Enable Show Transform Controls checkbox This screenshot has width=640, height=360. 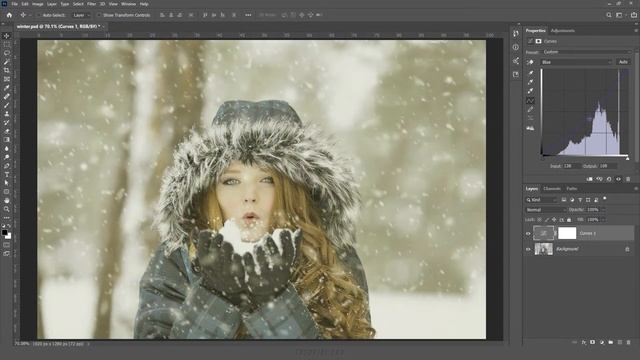[99, 15]
